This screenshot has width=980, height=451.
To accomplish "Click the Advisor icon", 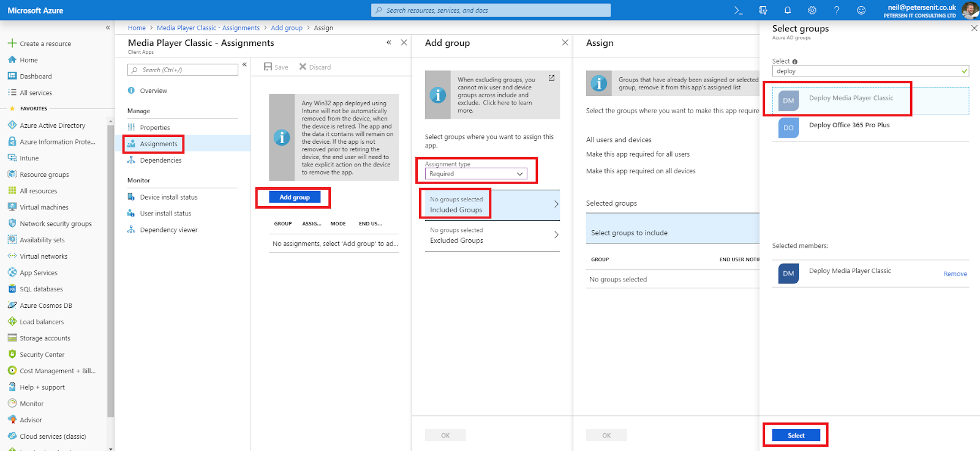I will point(12,420).
